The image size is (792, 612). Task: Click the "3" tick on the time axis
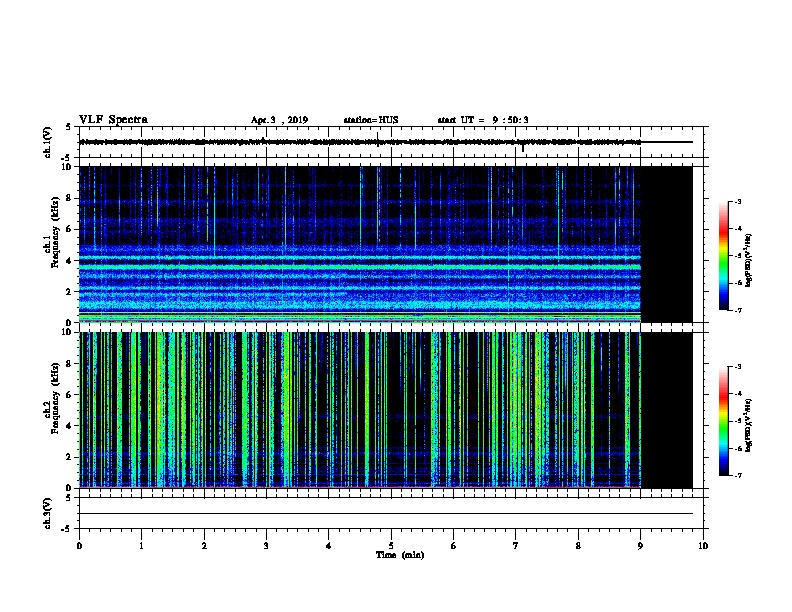[x=266, y=546]
